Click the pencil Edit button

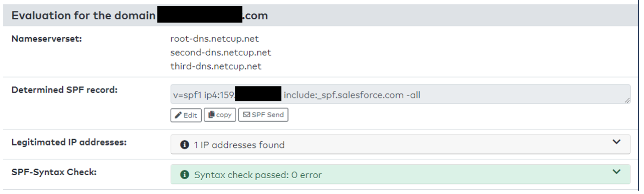point(186,115)
